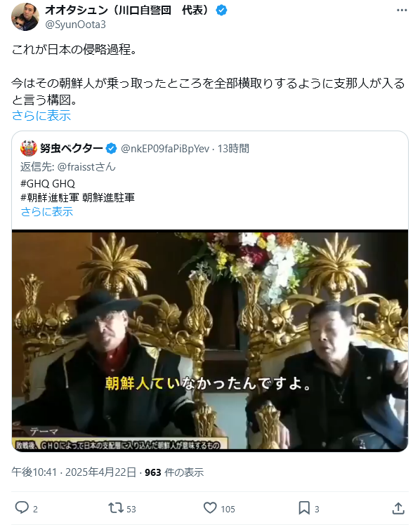This screenshot has height=525, width=420.
Task: Open the @nkEP09faPiBpYev handle
Action: click(165, 148)
